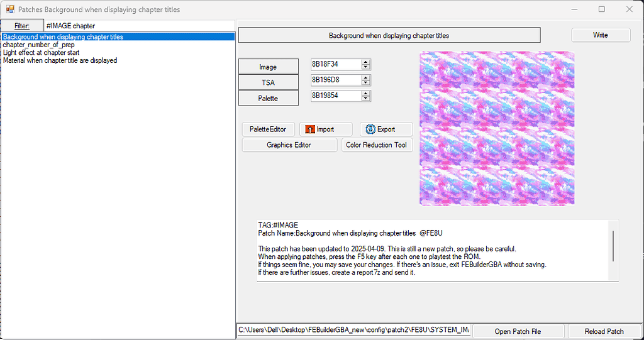The width and height of the screenshot is (644, 340).
Task: Decrease the Palette address with down arrow
Action: pos(366,99)
